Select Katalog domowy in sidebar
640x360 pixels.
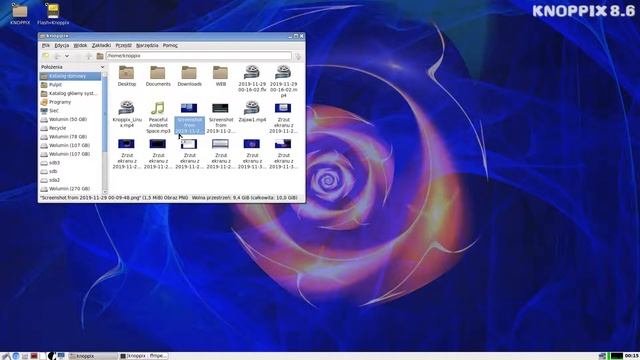point(70,76)
